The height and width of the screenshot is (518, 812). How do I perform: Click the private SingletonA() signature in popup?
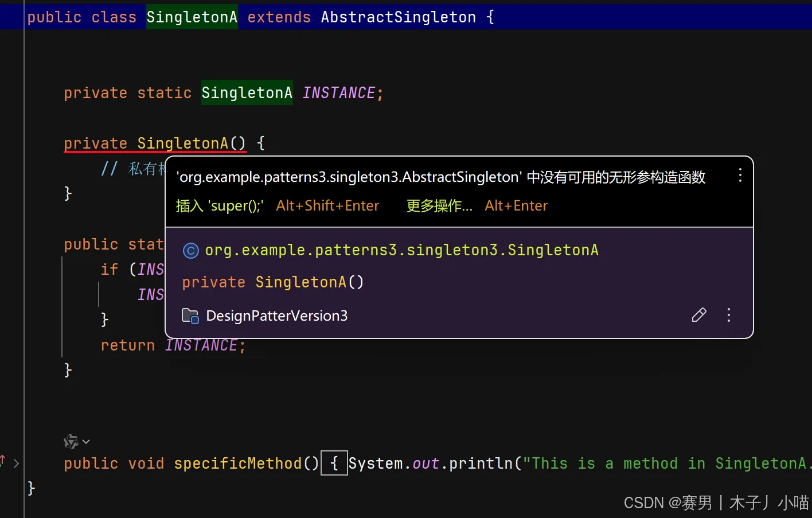pyautogui.click(x=273, y=282)
